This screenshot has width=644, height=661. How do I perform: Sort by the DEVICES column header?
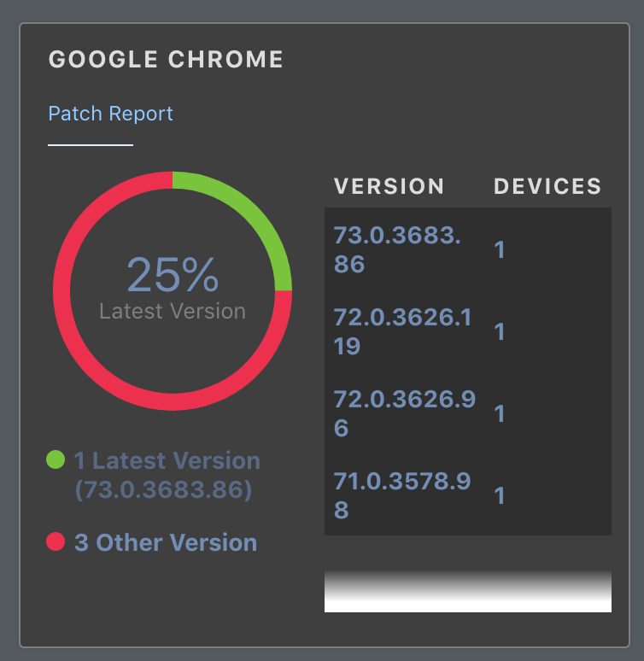point(547,186)
